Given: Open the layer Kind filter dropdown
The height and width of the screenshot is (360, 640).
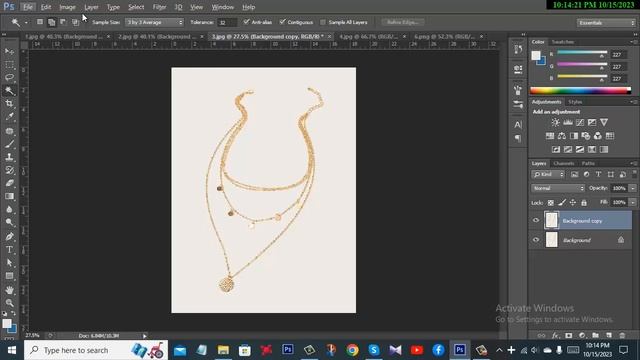Looking at the screenshot, I should 548,175.
